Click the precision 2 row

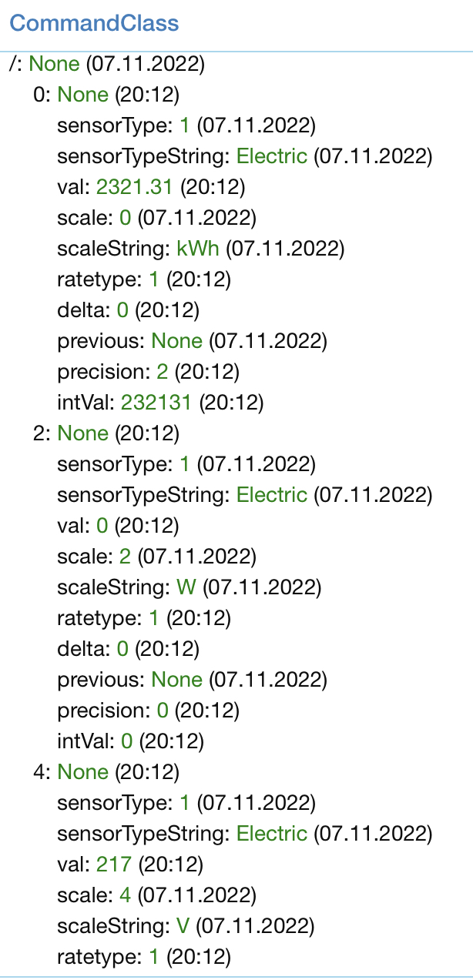(148, 372)
